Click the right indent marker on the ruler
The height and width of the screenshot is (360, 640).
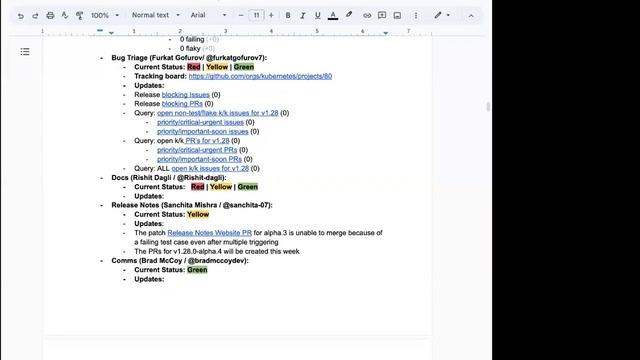click(x=386, y=33)
